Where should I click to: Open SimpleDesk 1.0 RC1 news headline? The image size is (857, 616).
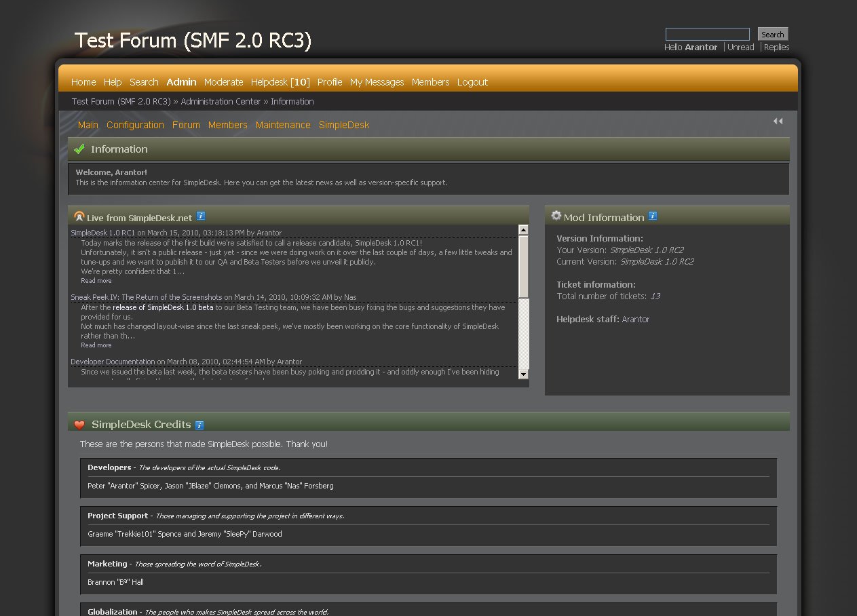tap(103, 233)
